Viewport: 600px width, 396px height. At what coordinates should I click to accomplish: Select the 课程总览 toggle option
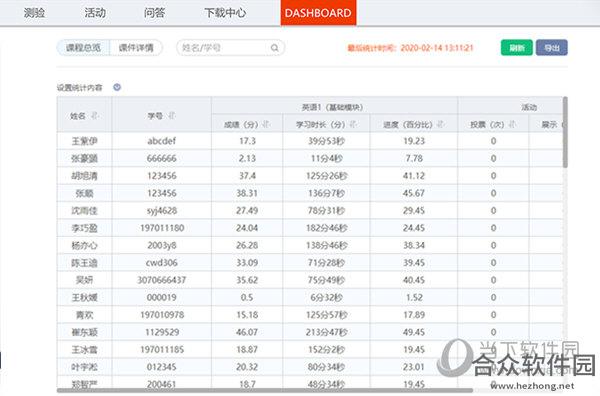pyautogui.click(x=83, y=48)
